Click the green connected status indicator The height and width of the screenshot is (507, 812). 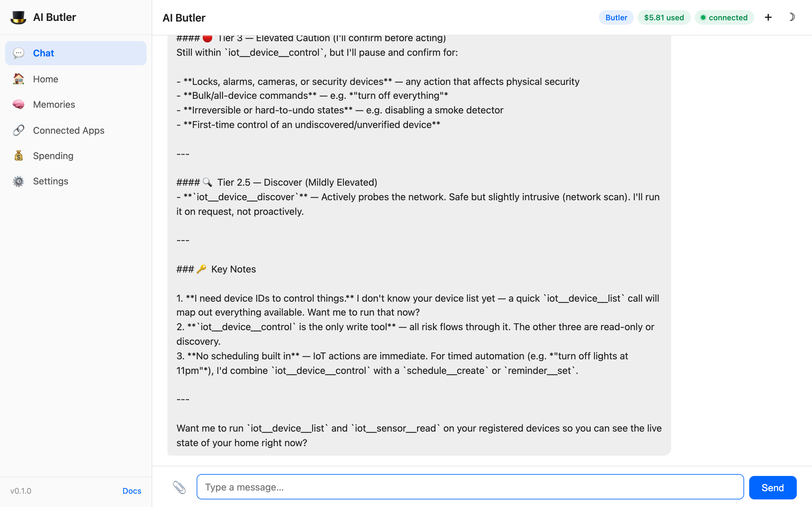(724, 17)
